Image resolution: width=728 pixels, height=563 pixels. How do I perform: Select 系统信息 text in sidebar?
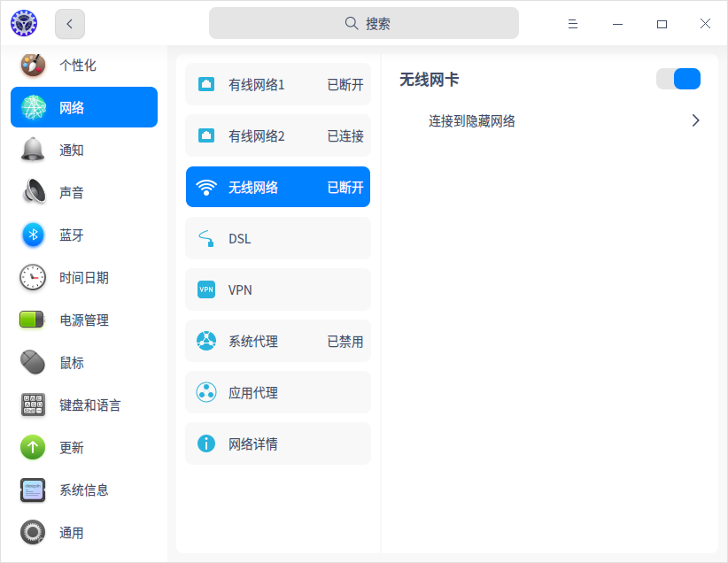tap(84, 490)
